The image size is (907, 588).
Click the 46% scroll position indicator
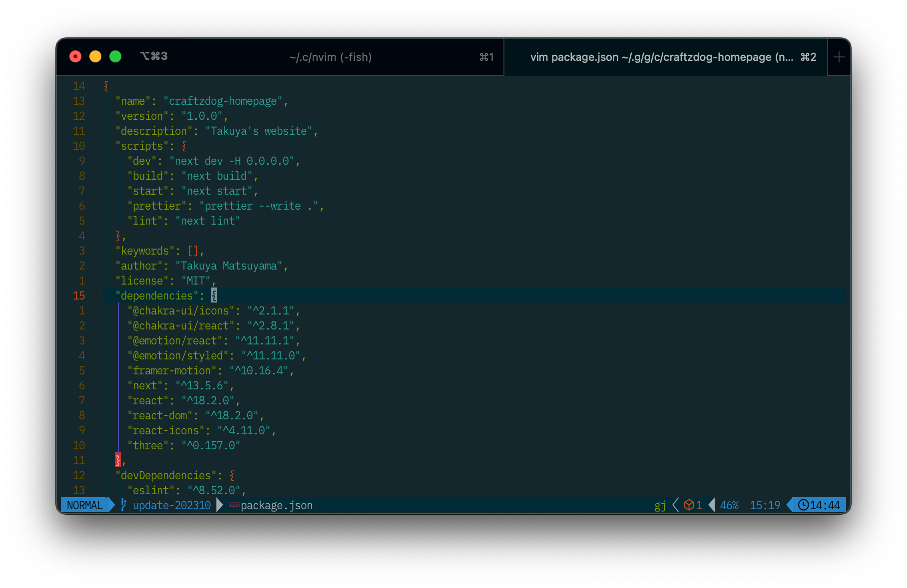coord(729,505)
